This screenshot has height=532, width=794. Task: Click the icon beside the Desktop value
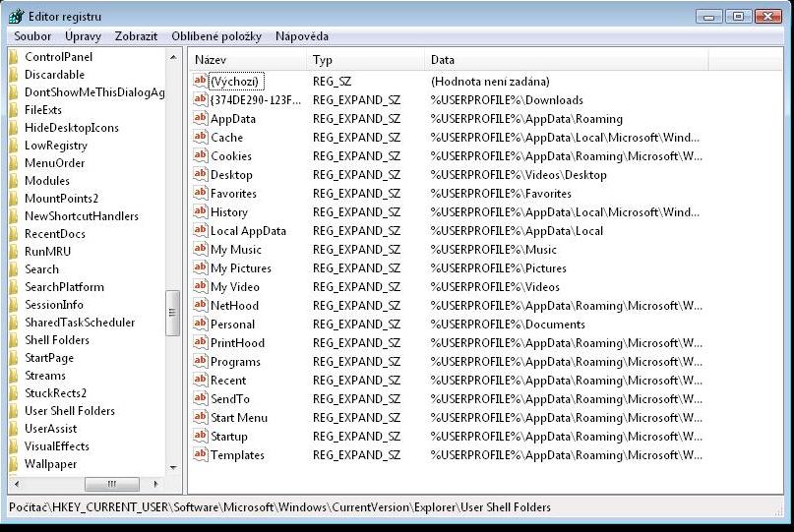pyautogui.click(x=201, y=175)
